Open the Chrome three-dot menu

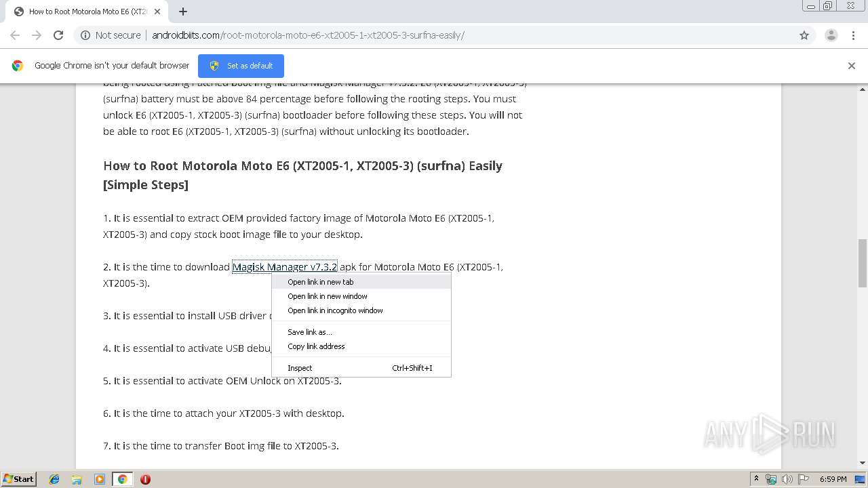[x=853, y=35]
